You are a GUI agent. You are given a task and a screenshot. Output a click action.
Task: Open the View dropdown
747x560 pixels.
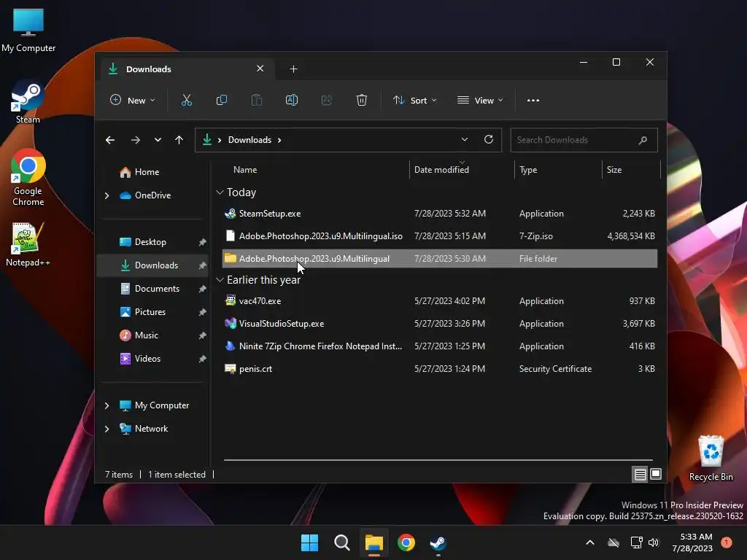click(x=480, y=100)
